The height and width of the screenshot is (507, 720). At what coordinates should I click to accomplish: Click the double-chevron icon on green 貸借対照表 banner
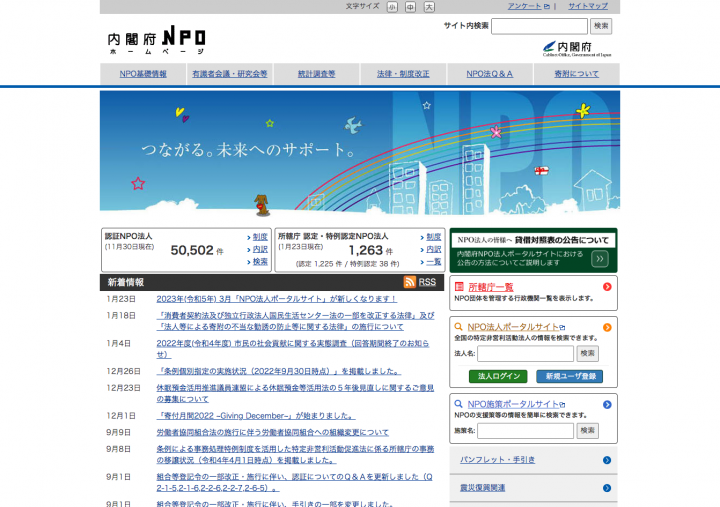coord(599,259)
